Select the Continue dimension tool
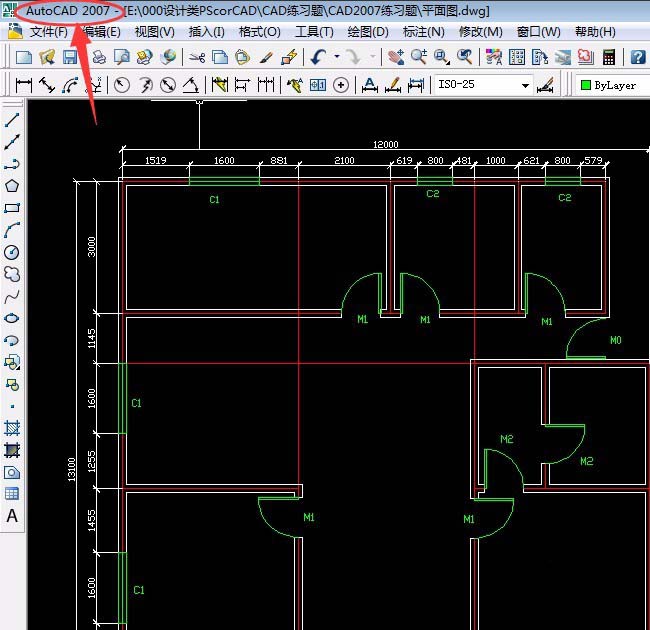The image size is (650, 630). [x=266, y=85]
